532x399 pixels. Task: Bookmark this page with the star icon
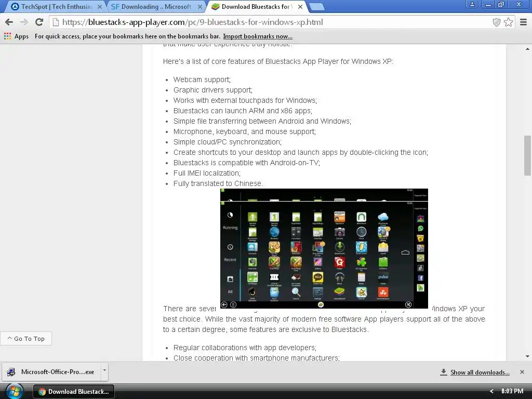[508, 22]
